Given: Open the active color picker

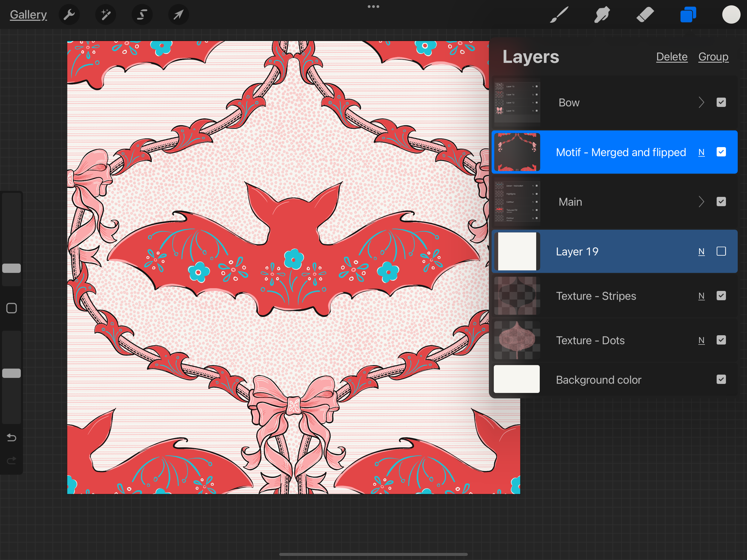Looking at the screenshot, I should pyautogui.click(x=731, y=14).
